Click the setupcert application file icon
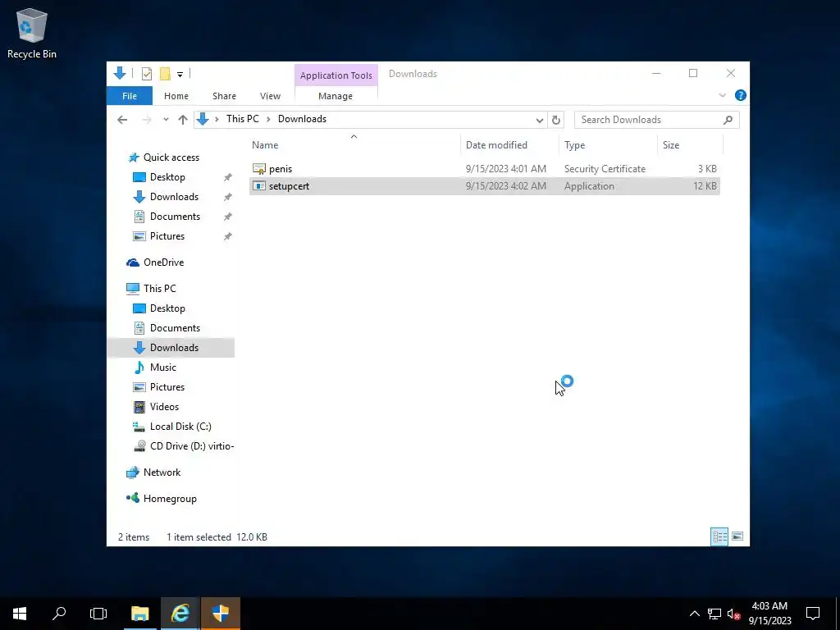 (x=258, y=186)
